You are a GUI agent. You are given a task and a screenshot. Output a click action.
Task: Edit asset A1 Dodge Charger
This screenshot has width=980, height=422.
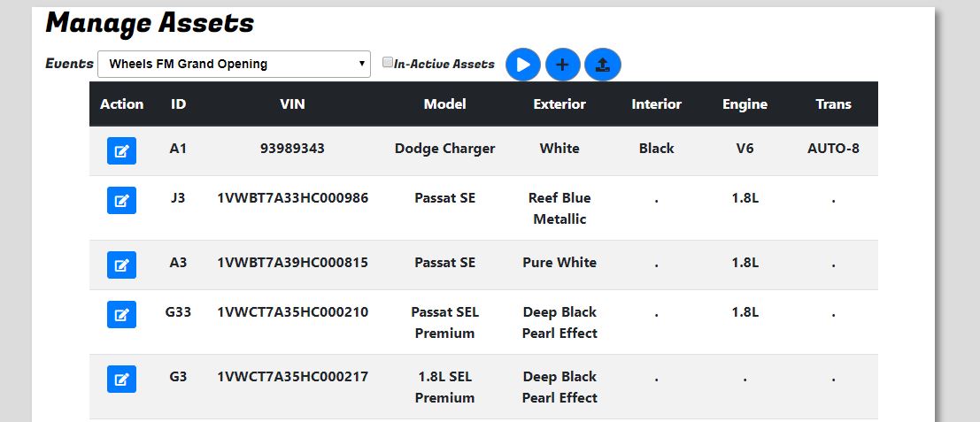click(x=121, y=151)
